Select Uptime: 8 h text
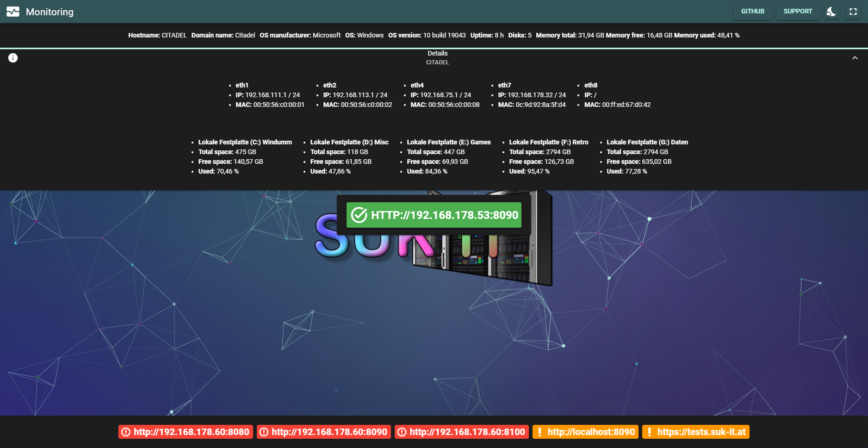The image size is (868, 448). 487,35
